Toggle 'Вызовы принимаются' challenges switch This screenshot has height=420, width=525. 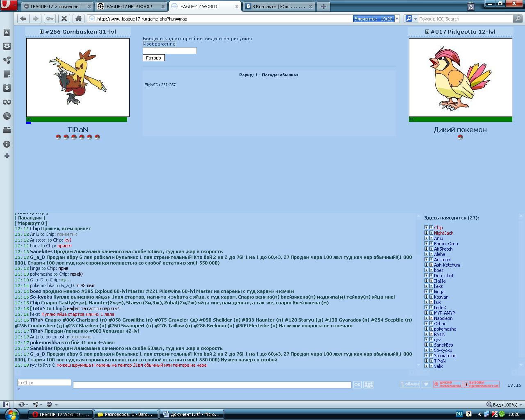tap(482, 384)
